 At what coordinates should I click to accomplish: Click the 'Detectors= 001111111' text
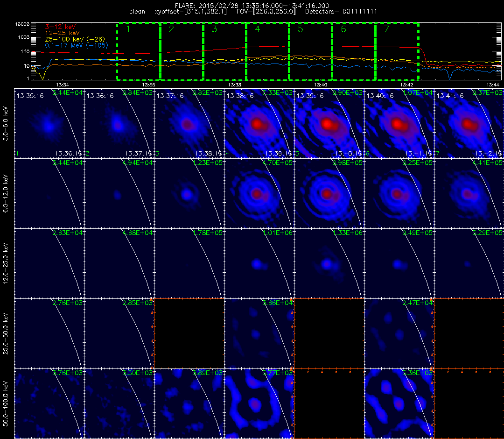(x=341, y=12)
